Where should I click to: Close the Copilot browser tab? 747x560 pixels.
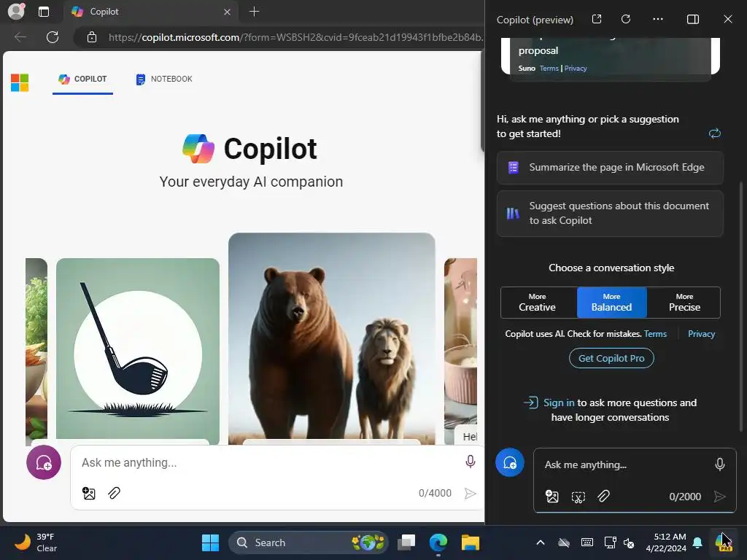(228, 12)
